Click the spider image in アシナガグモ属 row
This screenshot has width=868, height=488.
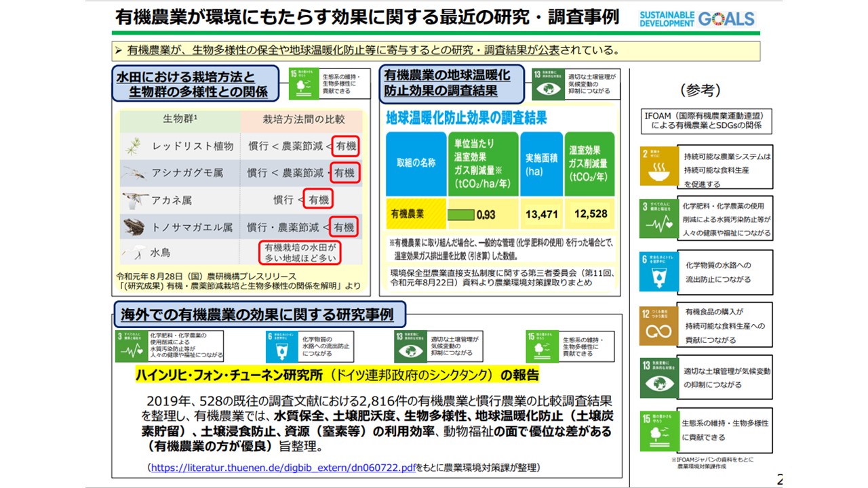point(135,173)
